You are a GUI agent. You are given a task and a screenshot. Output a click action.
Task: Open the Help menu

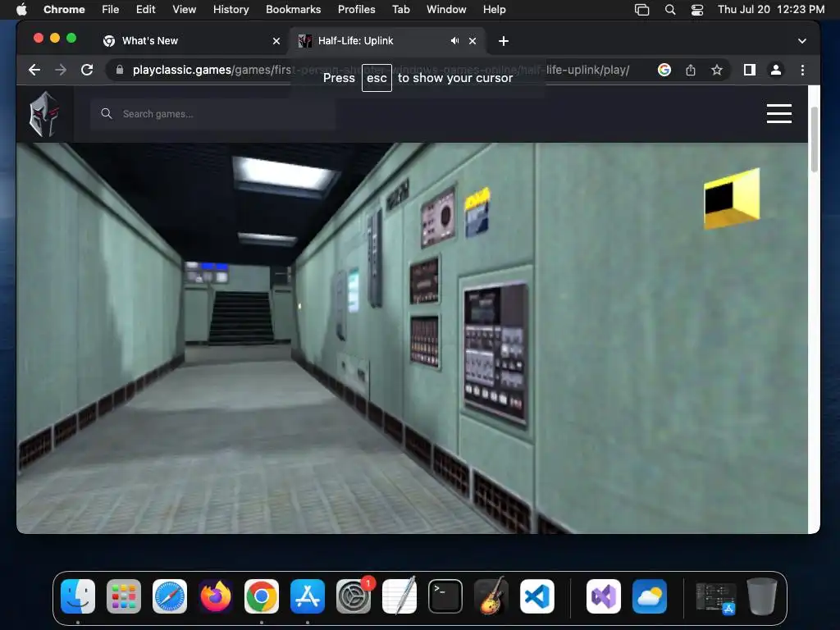(x=494, y=9)
